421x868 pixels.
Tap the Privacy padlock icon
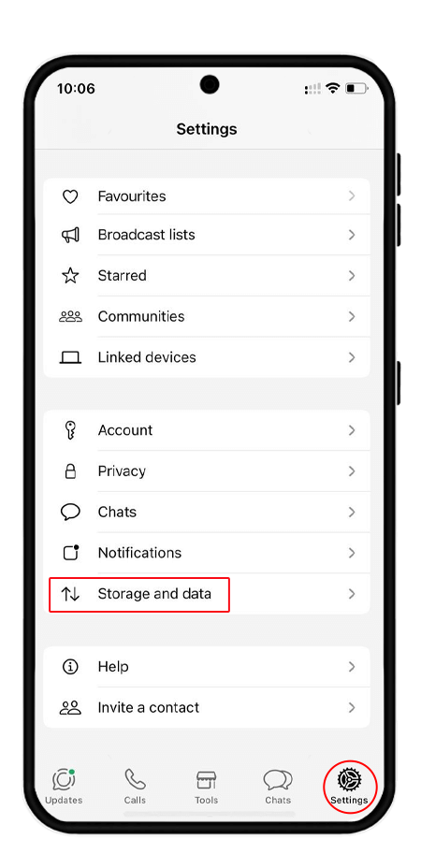pos(70,471)
